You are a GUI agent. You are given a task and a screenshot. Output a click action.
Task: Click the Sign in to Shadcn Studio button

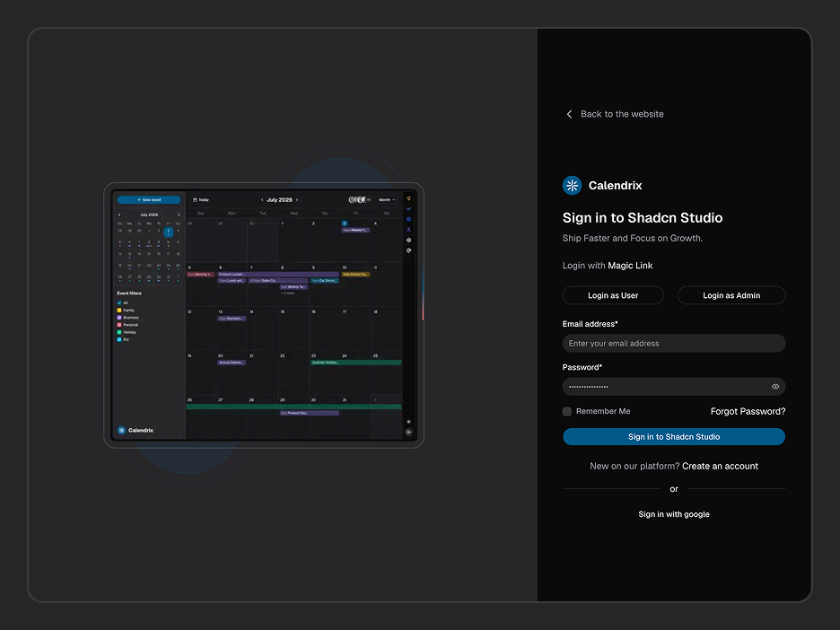pos(674,437)
